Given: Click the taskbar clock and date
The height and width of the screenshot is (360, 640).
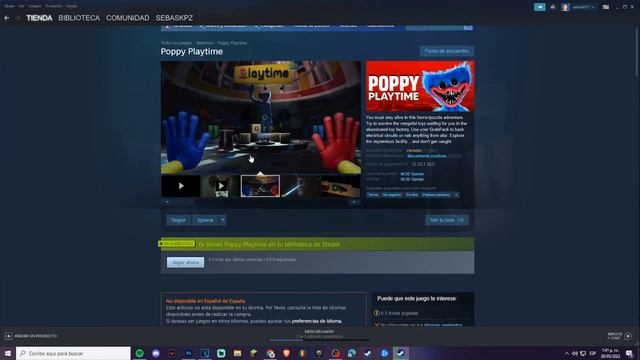Looking at the screenshot, I should [x=610, y=353].
